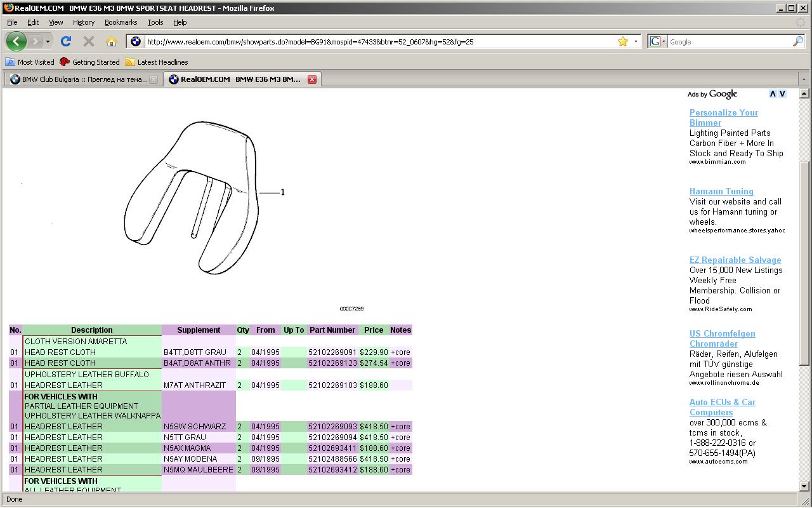Click the Stop loading icon
The image size is (812, 508).
(x=89, y=41)
